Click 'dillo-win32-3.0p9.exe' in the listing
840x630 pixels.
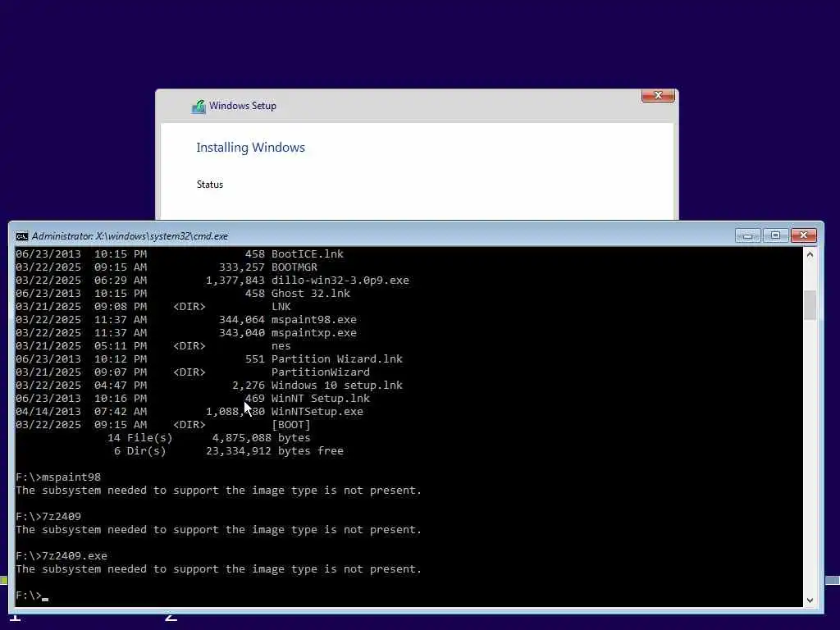(x=340, y=281)
